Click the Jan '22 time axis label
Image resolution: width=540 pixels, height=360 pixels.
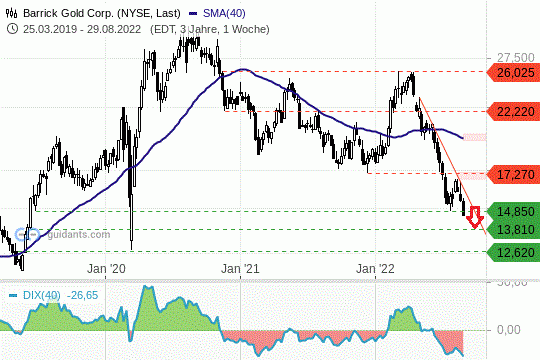[x=375, y=268]
